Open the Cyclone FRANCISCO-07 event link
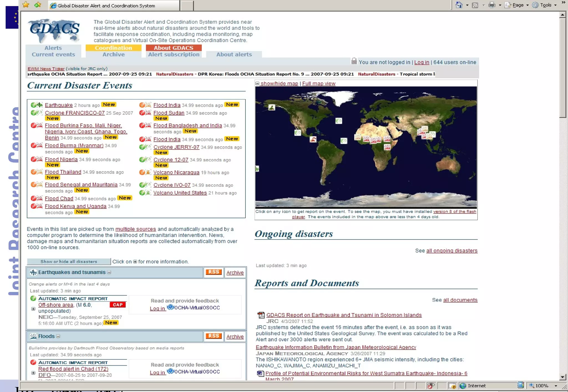 [x=75, y=113]
